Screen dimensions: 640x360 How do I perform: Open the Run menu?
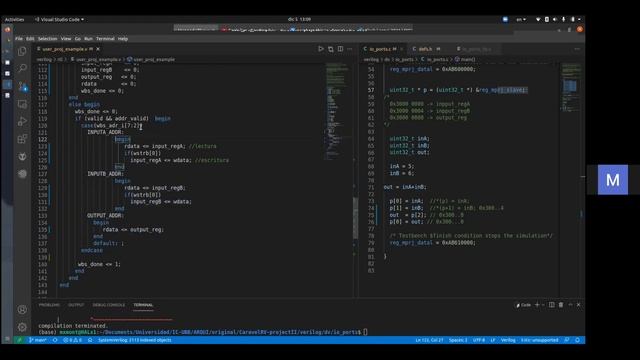click(x=88, y=39)
